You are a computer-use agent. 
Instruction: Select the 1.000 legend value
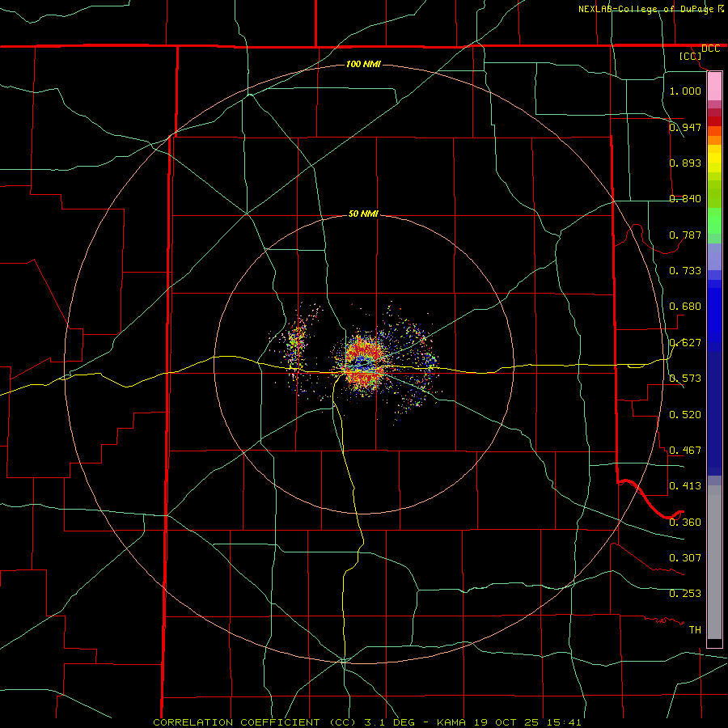(x=685, y=91)
